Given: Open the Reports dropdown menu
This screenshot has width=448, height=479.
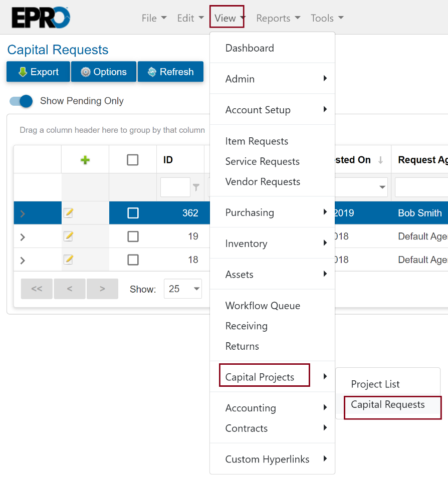Looking at the screenshot, I should (278, 18).
